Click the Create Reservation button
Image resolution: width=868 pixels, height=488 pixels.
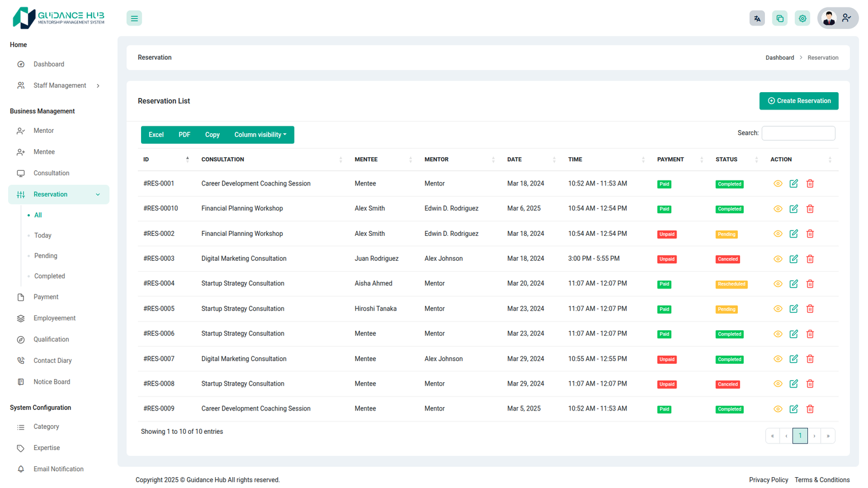(x=799, y=101)
